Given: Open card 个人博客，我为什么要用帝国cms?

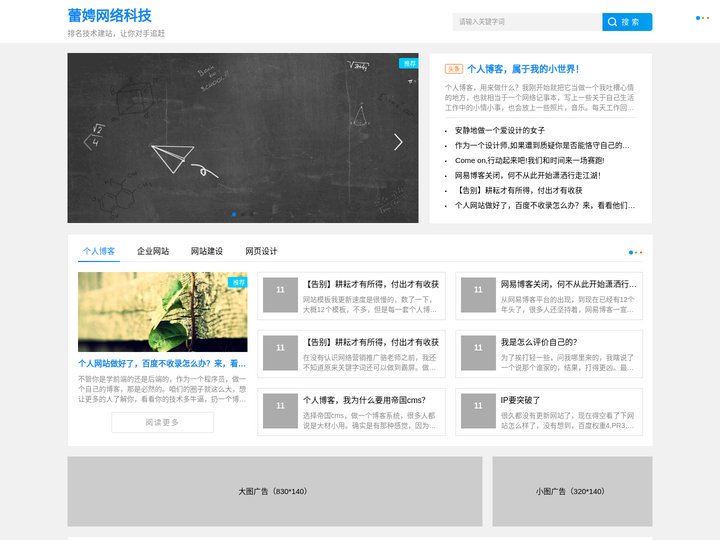Looking at the screenshot, I should tap(364, 400).
